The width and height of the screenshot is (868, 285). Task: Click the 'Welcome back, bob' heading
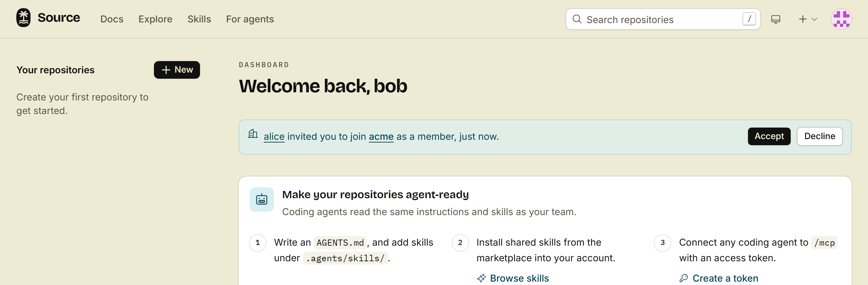323,86
